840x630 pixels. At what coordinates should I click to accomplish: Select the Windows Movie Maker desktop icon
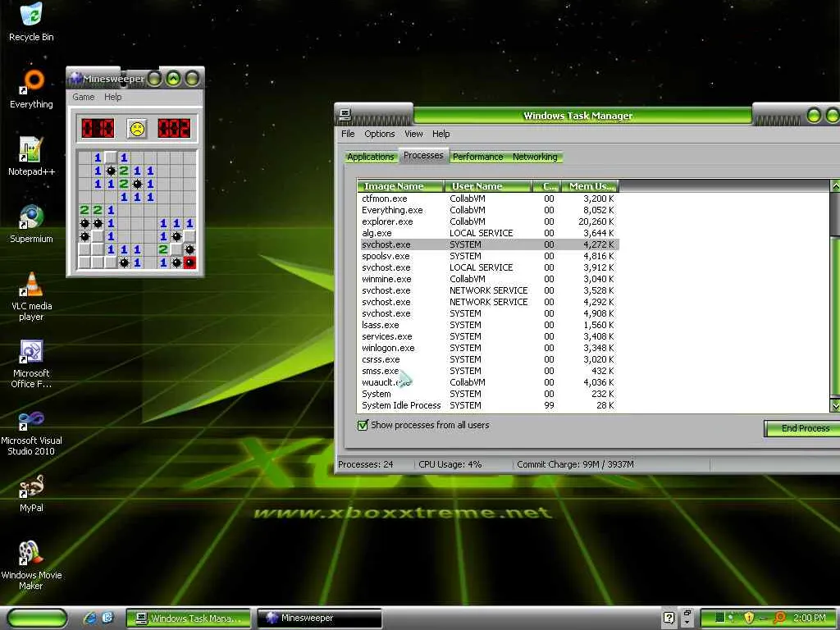point(31,553)
